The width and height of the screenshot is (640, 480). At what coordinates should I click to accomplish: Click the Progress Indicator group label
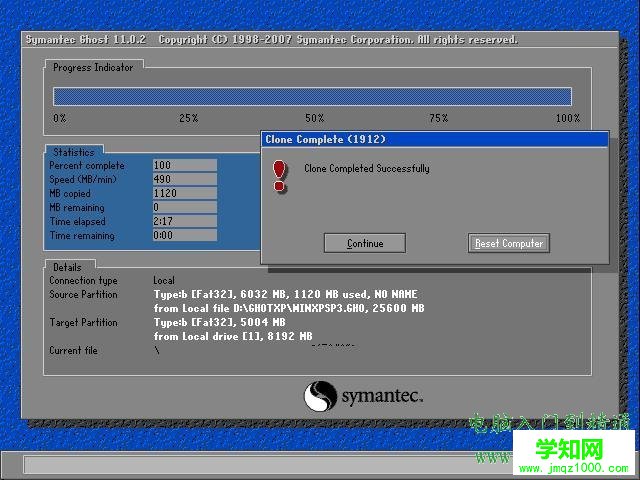tap(93, 67)
